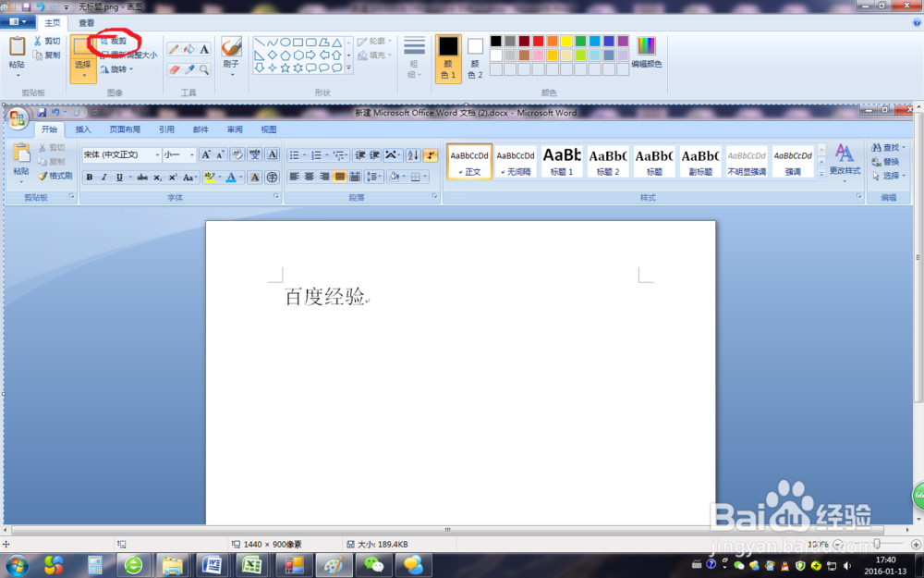The height and width of the screenshot is (578, 924).
Task: Select the Text tool in Paint
Action: pyautogui.click(x=204, y=49)
